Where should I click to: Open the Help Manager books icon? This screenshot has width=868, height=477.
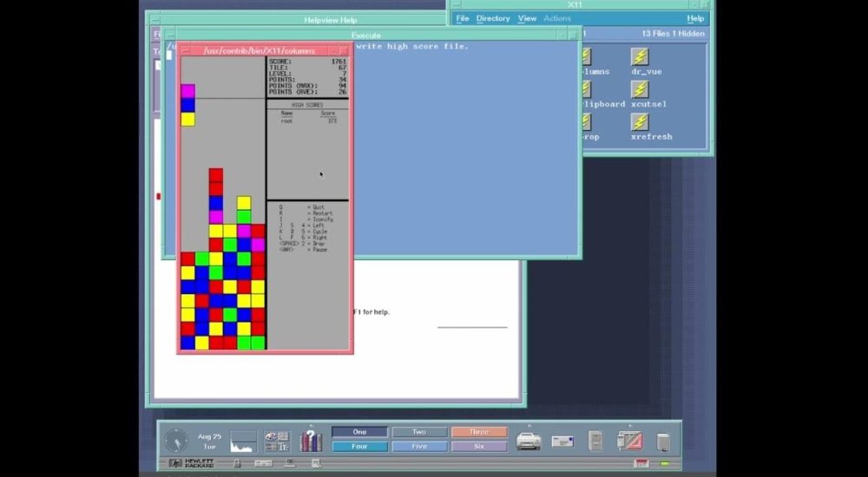coord(311,441)
